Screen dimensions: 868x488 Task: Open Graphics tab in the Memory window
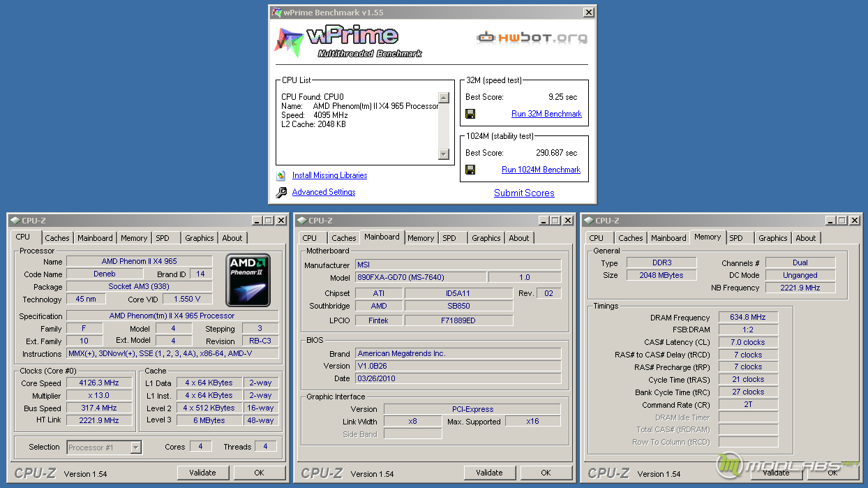tap(773, 238)
